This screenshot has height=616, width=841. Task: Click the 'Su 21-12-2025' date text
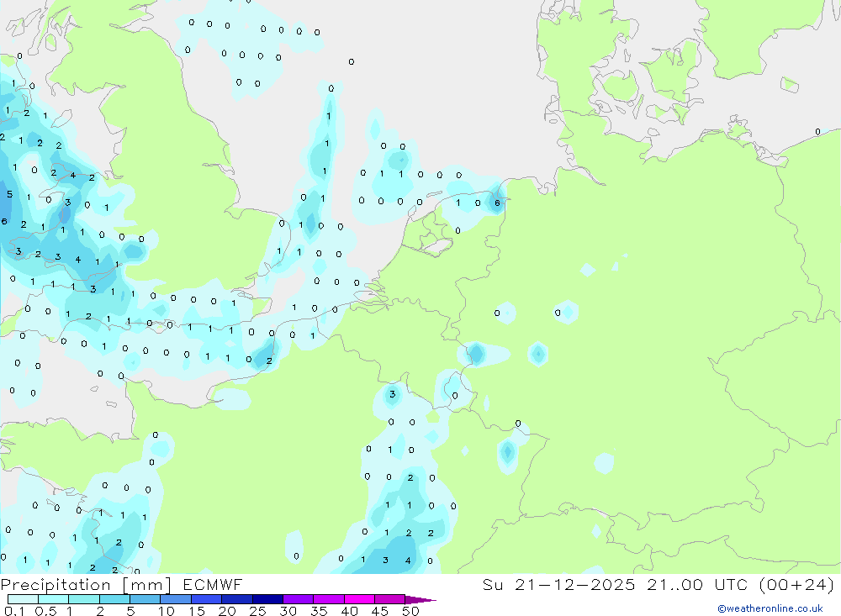[558, 584]
